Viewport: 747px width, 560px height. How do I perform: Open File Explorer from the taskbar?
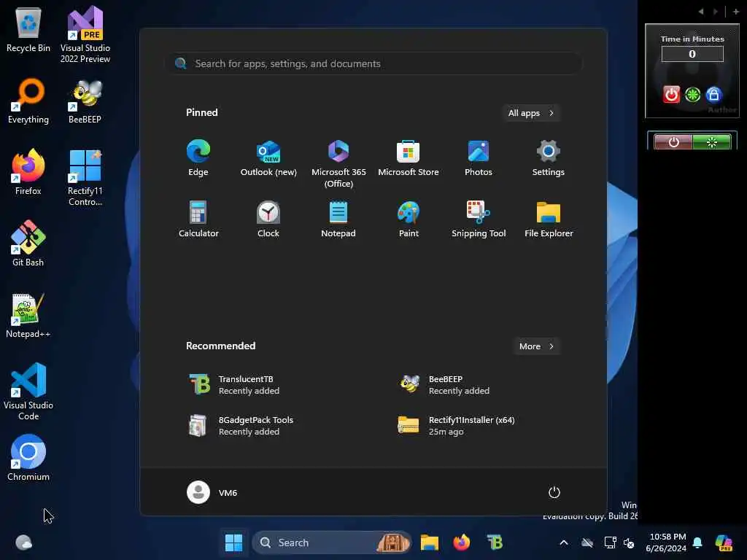tap(429, 542)
